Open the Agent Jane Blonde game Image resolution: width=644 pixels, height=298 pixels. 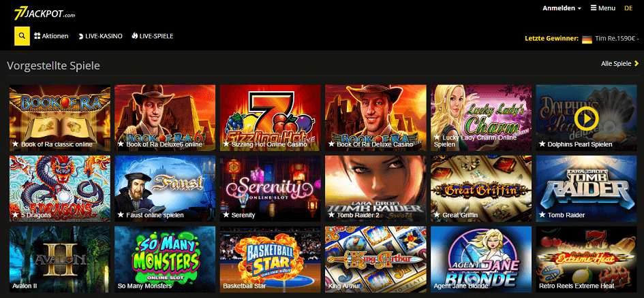[481, 259]
